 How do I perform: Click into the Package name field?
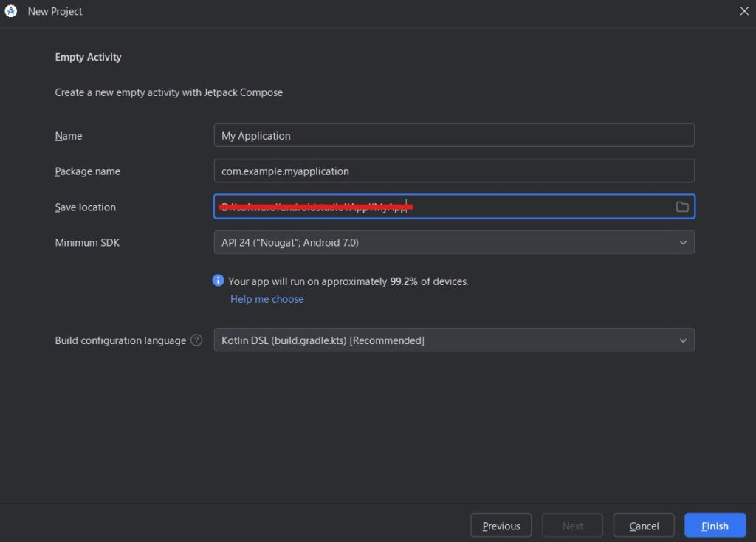point(453,171)
